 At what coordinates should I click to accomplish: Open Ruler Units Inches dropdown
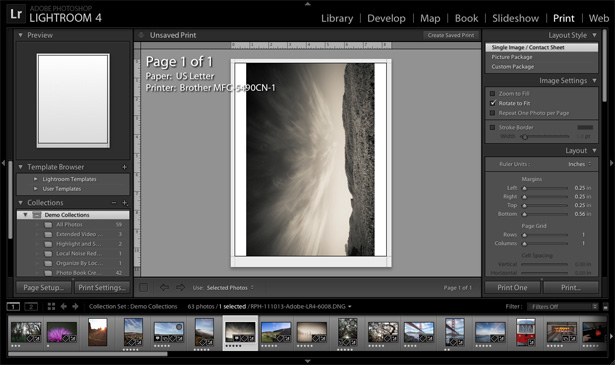(579, 164)
